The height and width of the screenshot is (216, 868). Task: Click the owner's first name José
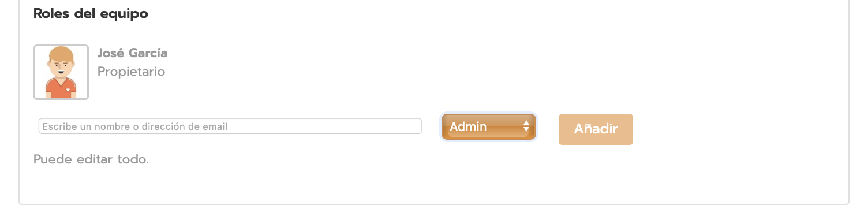pyautogui.click(x=111, y=53)
